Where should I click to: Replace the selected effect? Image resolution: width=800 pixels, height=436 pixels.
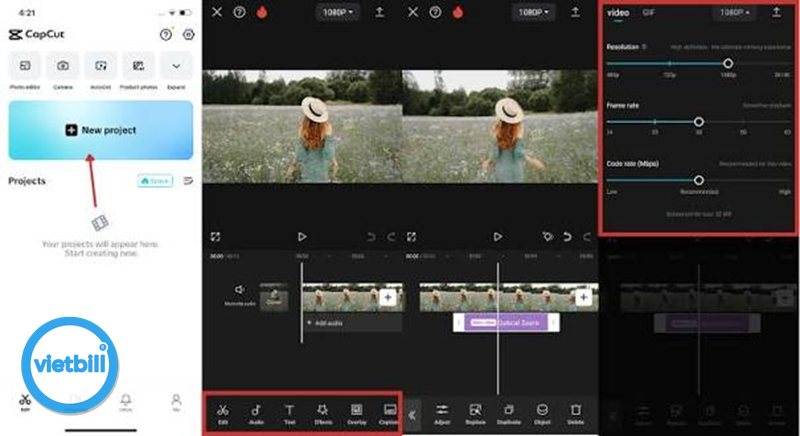click(x=475, y=414)
